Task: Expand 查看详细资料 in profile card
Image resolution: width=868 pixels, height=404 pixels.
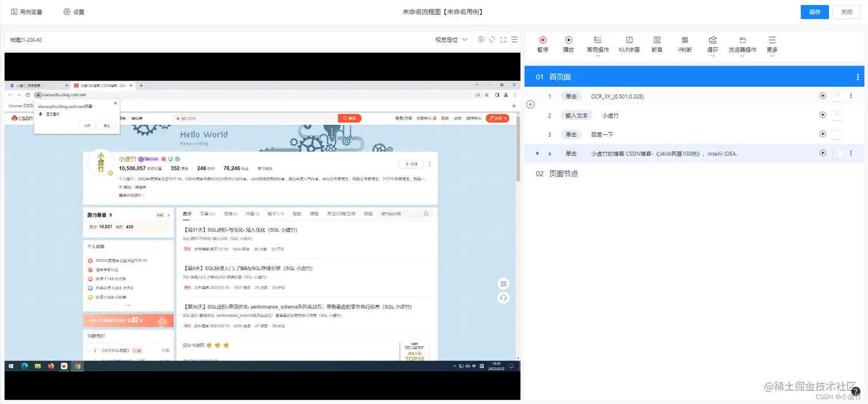Action: click(x=131, y=195)
